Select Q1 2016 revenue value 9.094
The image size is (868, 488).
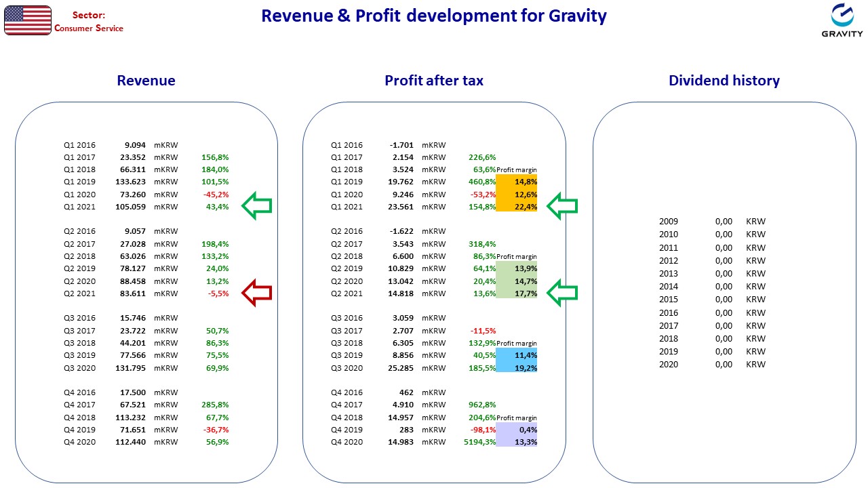pos(135,145)
